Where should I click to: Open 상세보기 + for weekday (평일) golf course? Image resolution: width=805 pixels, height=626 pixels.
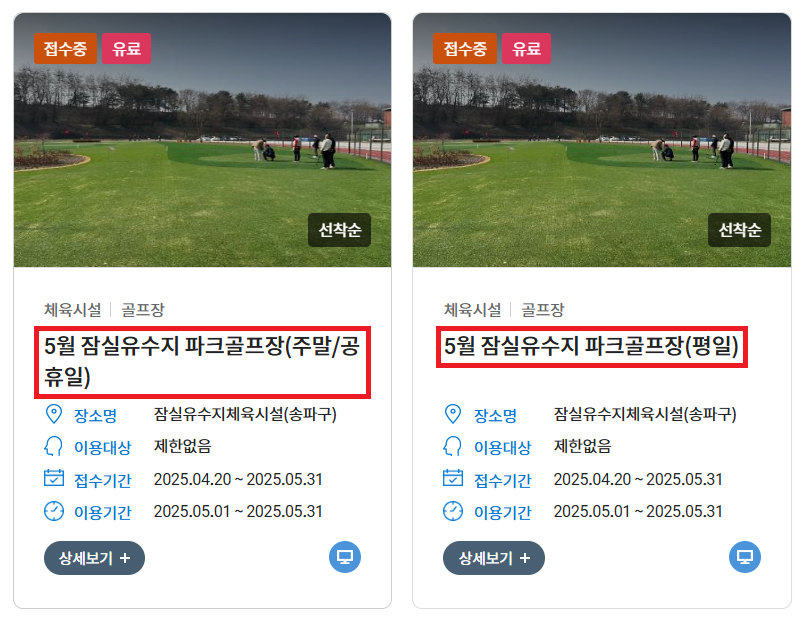click(x=494, y=558)
